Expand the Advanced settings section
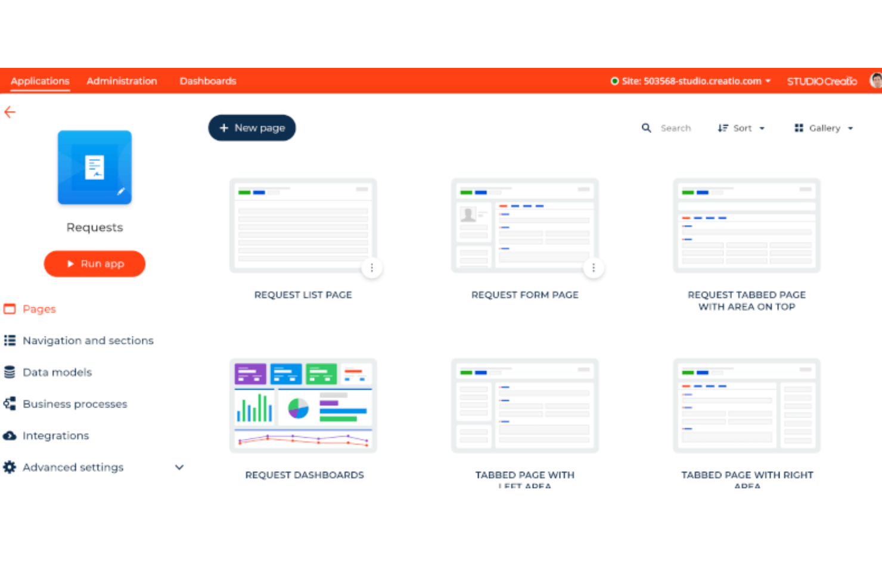Viewport: 882px width, 588px height. click(179, 467)
